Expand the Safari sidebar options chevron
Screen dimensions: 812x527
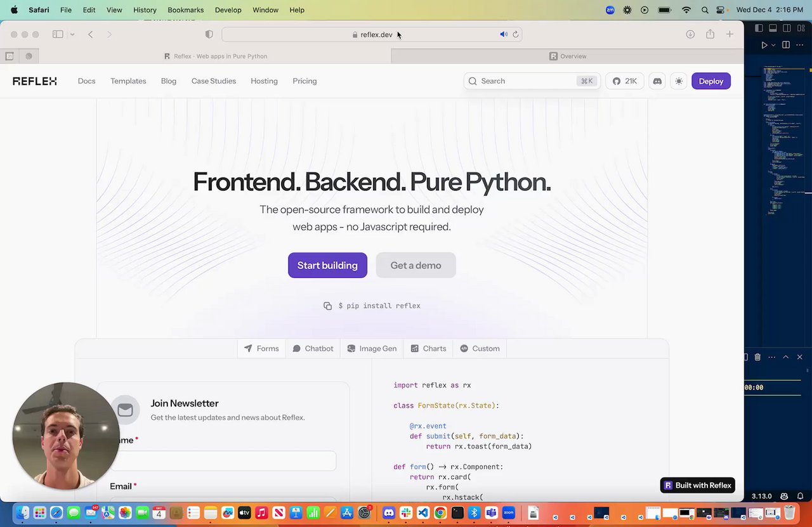point(72,34)
